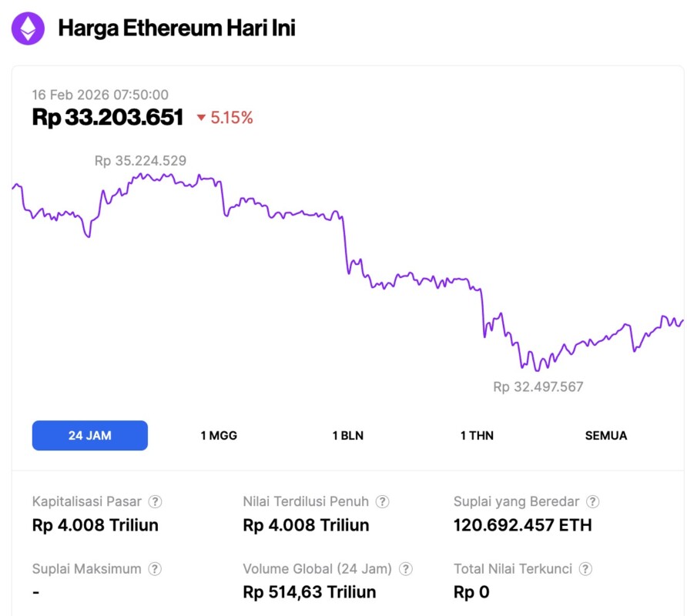Open Nilai Terdilusi Penuh help tooltip icon
The width and height of the screenshot is (687, 616).
382,501
